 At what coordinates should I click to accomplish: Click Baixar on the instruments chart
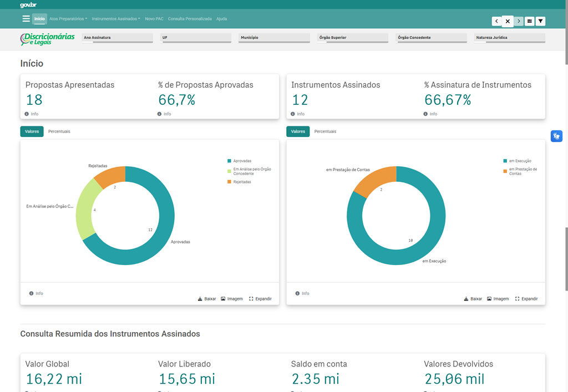click(x=473, y=299)
